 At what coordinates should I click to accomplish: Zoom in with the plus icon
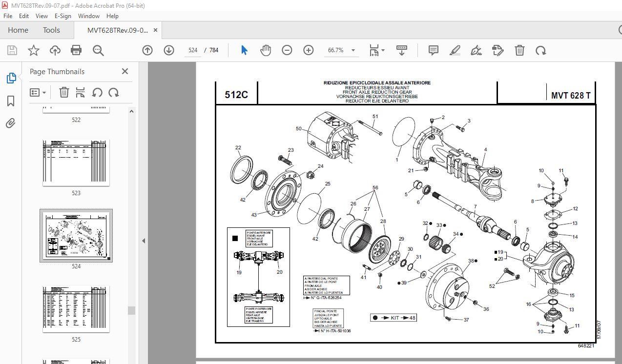click(309, 50)
